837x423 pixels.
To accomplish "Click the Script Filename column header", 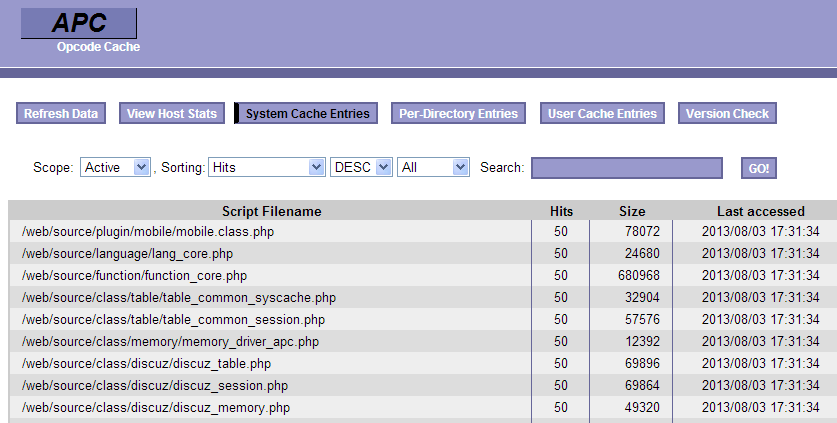I will (x=271, y=211).
